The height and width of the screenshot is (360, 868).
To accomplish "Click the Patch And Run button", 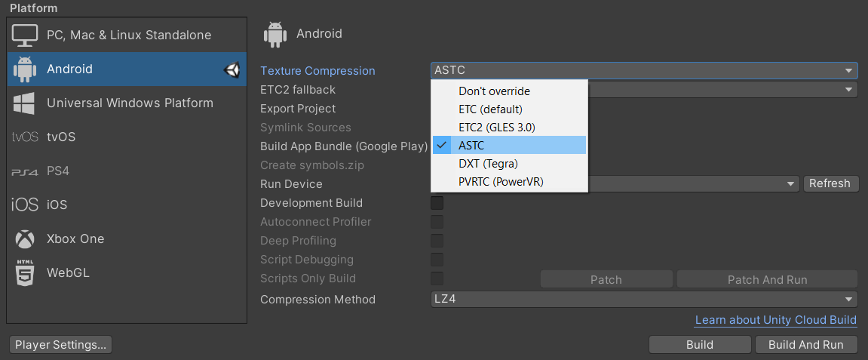I will pyautogui.click(x=767, y=280).
